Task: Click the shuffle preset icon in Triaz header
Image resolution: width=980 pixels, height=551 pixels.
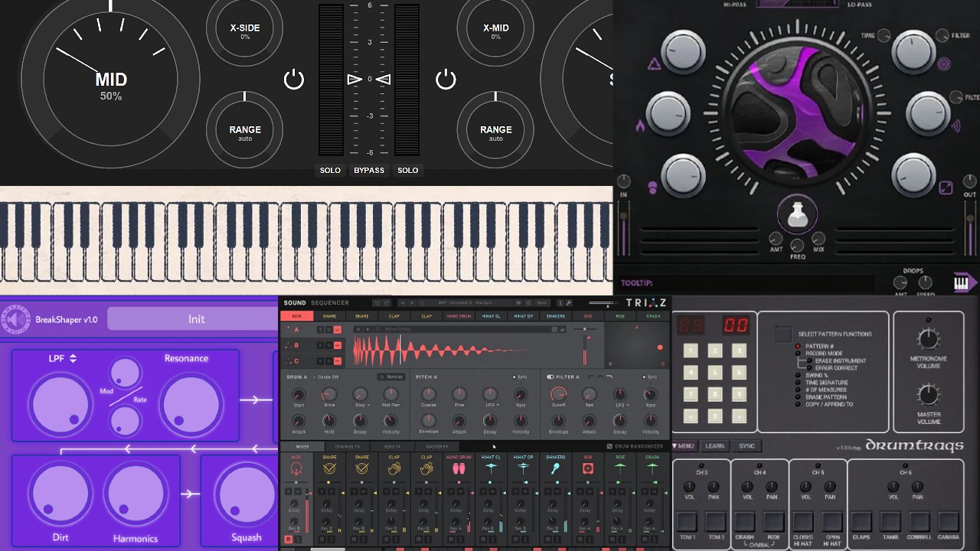Action: (x=528, y=302)
